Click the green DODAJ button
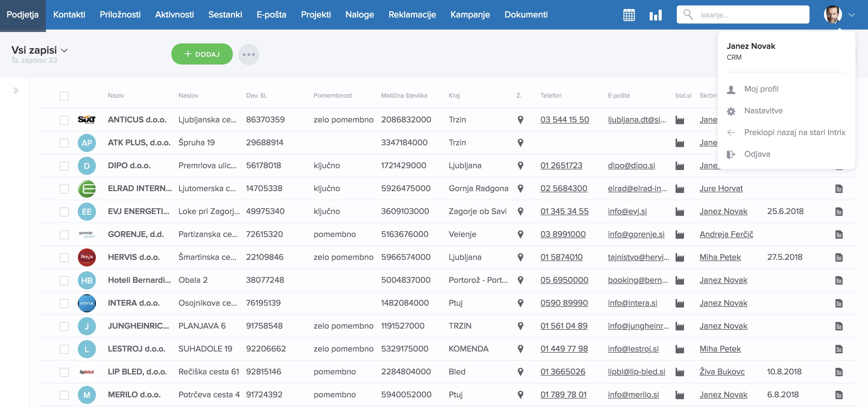 coord(202,54)
